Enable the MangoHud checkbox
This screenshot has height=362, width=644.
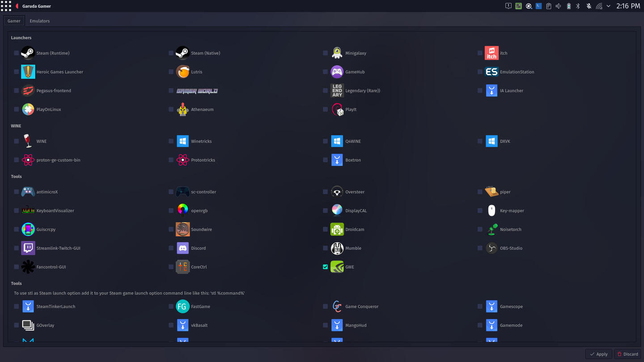[x=325, y=325]
